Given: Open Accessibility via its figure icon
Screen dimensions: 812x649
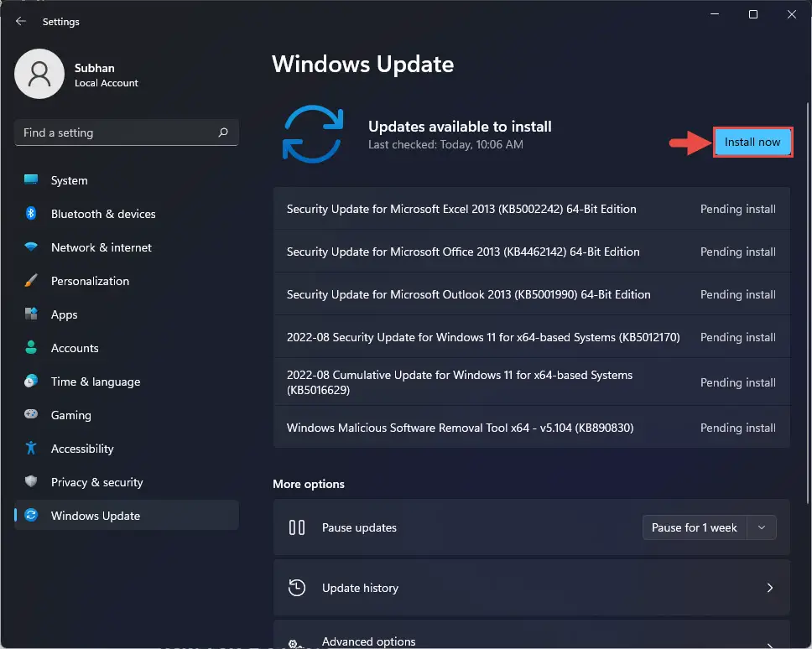Looking at the screenshot, I should click(x=31, y=449).
